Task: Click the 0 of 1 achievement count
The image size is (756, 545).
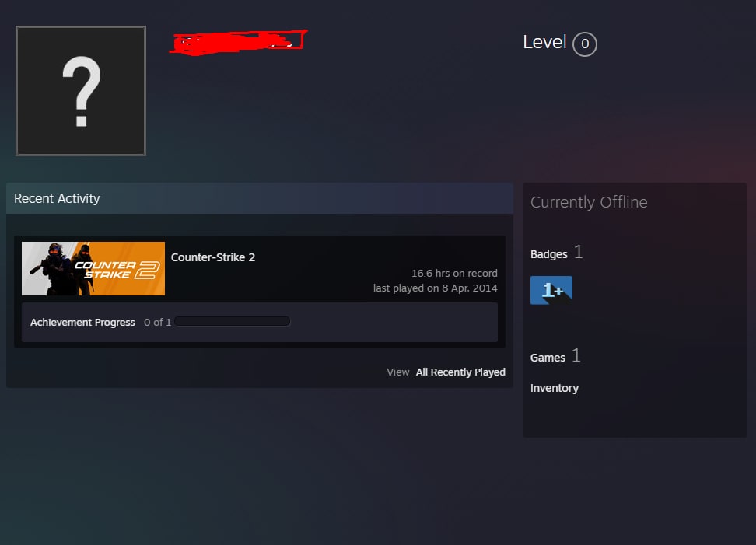Action: [x=157, y=323]
